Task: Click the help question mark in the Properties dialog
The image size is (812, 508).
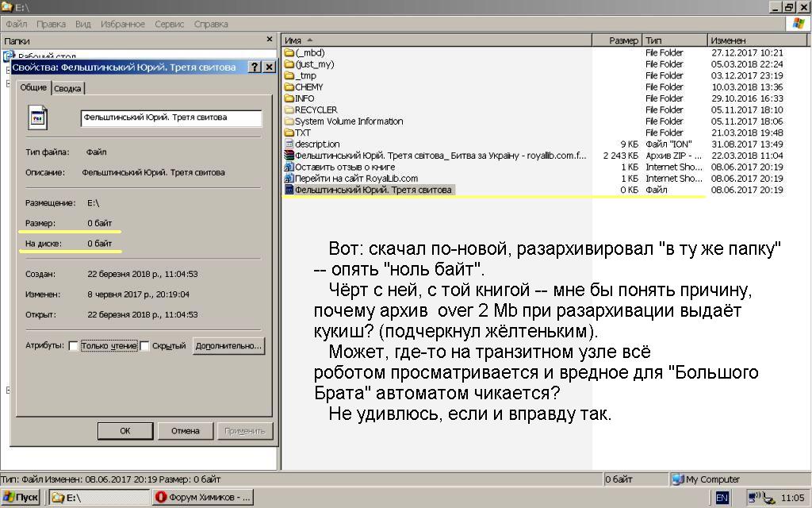Action: (x=255, y=67)
